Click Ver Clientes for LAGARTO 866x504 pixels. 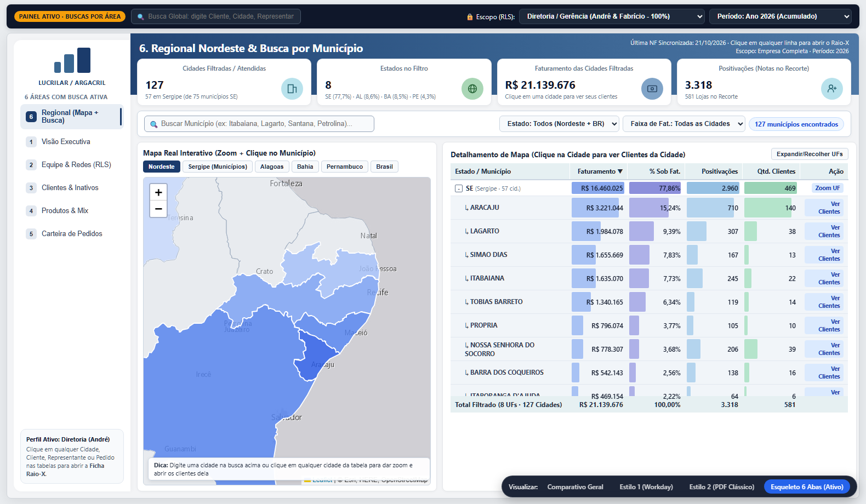pyautogui.click(x=824, y=231)
